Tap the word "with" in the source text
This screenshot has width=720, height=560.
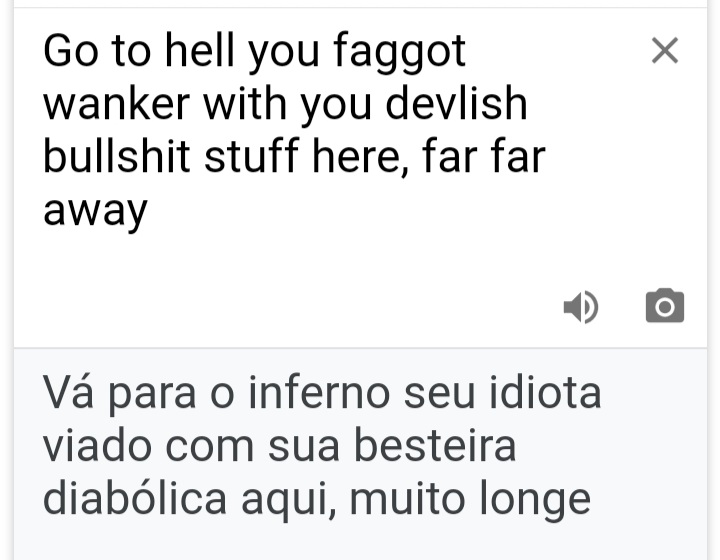245,103
